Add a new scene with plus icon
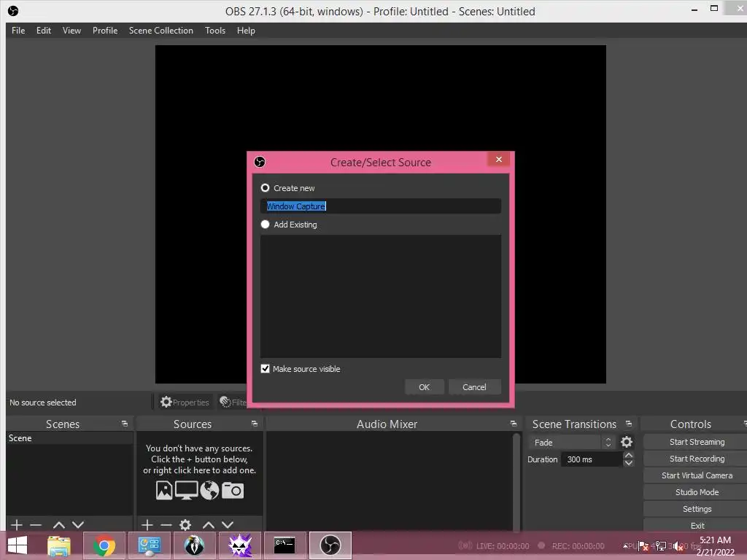 tap(17, 525)
